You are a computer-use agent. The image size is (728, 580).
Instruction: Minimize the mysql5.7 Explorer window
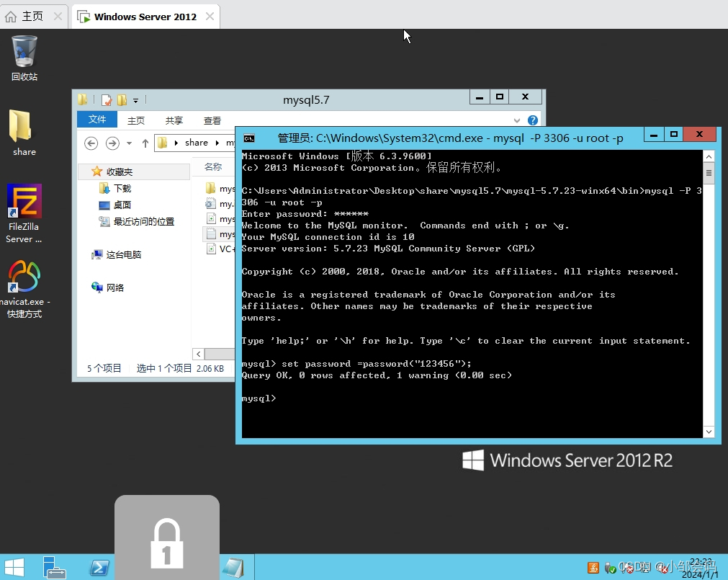(480, 97)
